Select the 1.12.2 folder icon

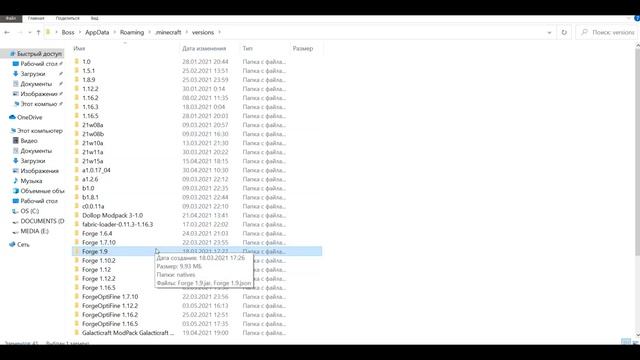click(x=76, y=88)
